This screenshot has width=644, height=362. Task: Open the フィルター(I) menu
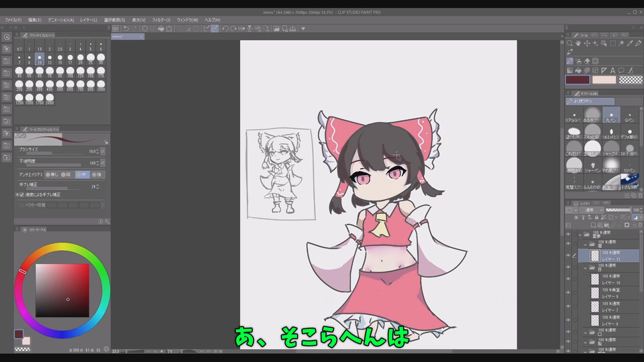coord(161,19)
